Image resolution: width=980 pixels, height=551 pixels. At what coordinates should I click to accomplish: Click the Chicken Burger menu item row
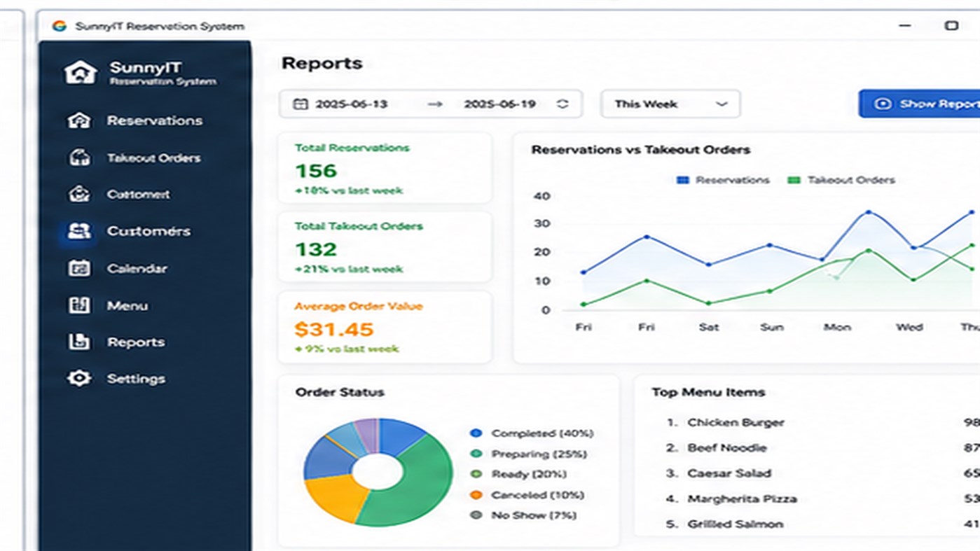(x=823, y=422)
